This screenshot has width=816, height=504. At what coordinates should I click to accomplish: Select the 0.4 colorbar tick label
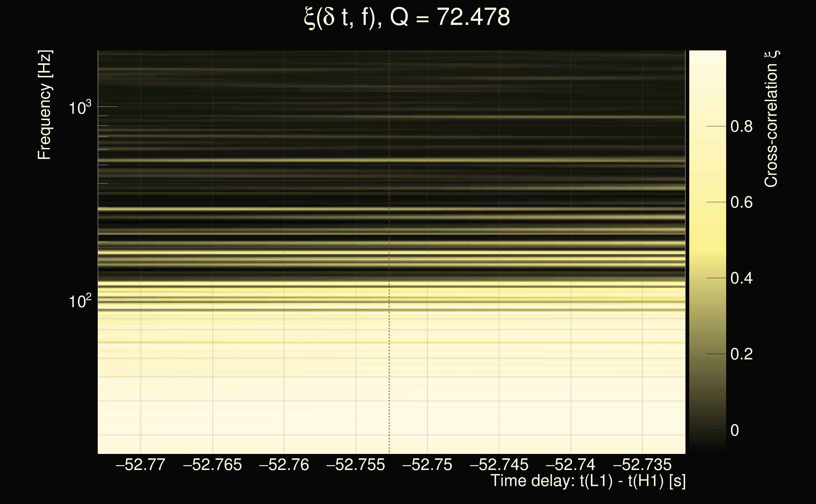click(x=741, y=278)
